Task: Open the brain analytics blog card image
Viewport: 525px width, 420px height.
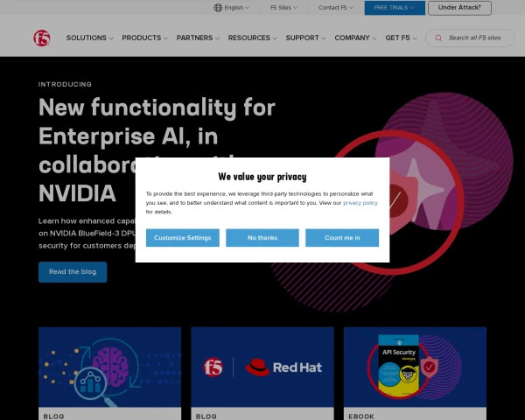Action: [110, 367]
